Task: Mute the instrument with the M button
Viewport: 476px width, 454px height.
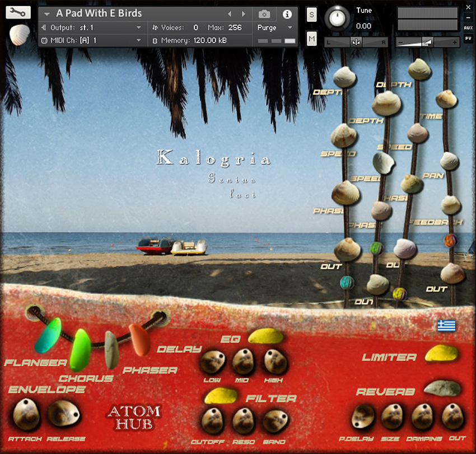Action: (x=311, y=39)
